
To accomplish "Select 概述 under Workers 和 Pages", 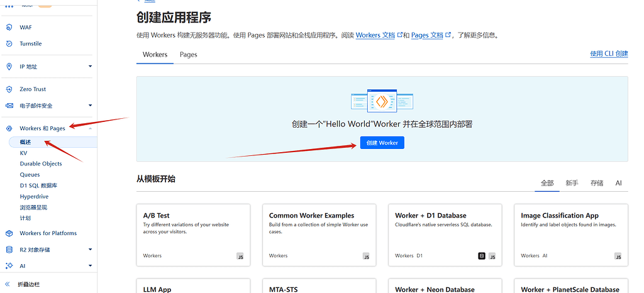I will (53, 142).
